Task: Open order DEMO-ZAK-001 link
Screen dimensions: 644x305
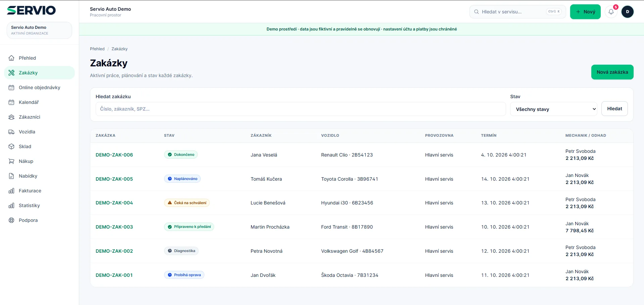Action: pos(114,275)
